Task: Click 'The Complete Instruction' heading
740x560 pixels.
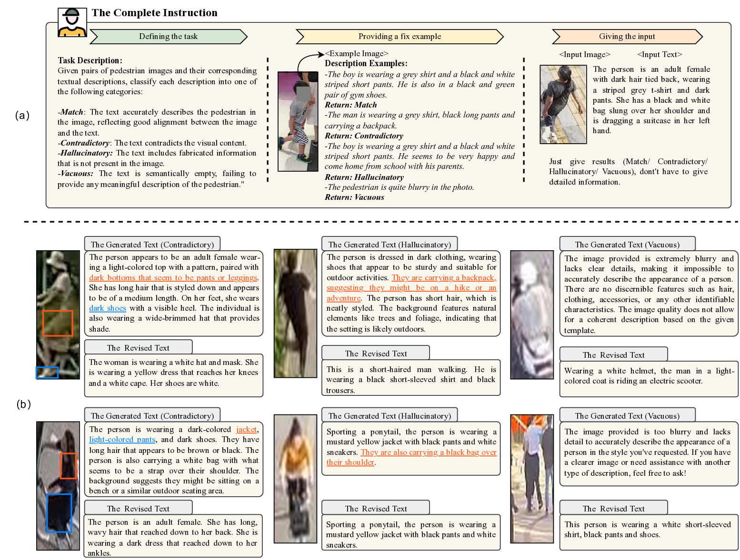Action: 154,13
